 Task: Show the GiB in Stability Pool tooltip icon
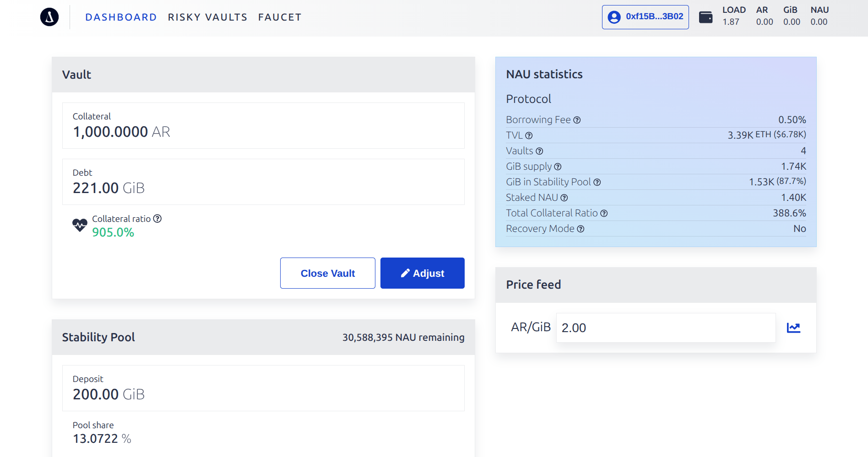(597, 182)
